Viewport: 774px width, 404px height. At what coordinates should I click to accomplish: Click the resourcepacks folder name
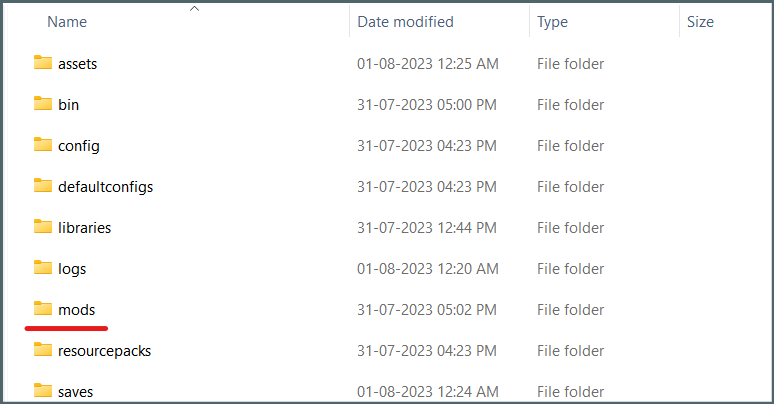tap(104, 351)
